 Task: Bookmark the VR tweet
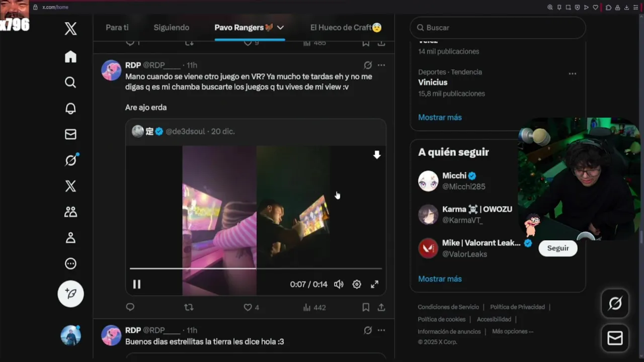point(366,307)
